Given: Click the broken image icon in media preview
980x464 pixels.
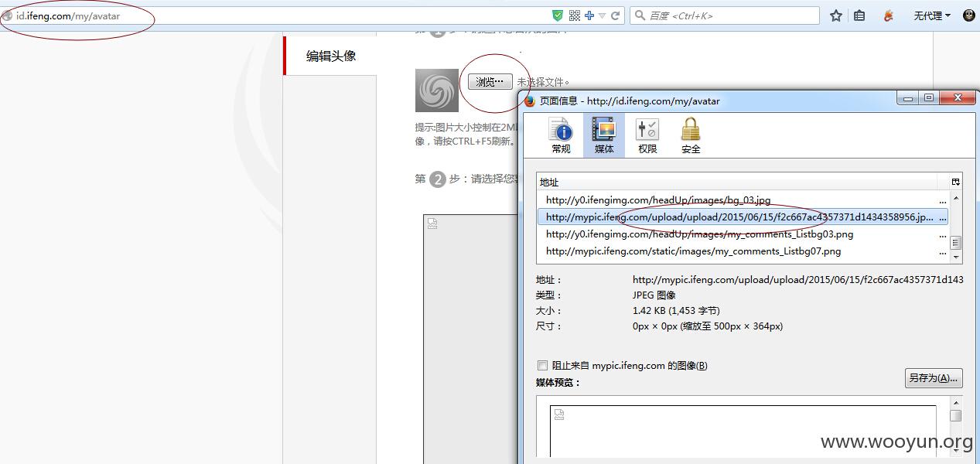Looking at the screenshot, I should pos(559,415).
